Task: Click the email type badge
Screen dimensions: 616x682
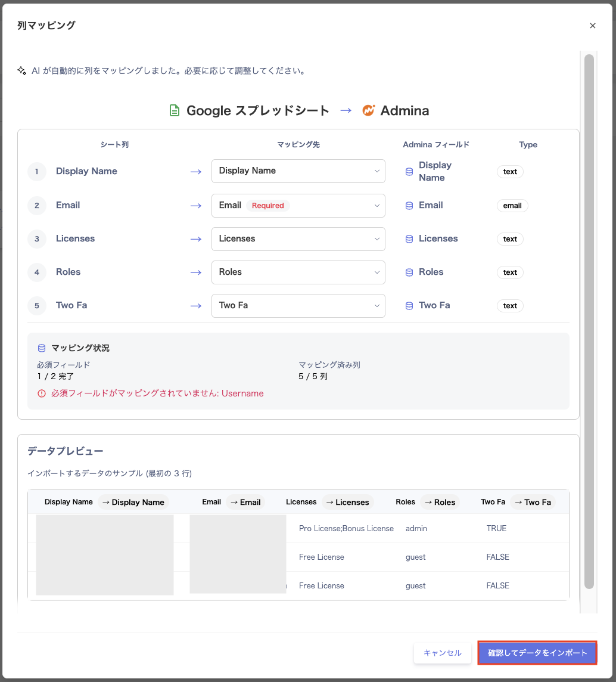Action: [512, 206]
